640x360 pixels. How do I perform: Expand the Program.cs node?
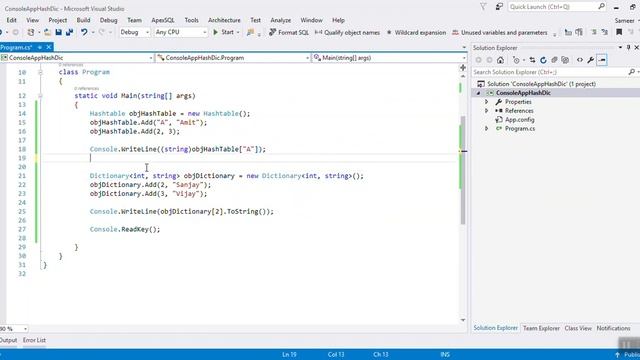coord(487,129)
